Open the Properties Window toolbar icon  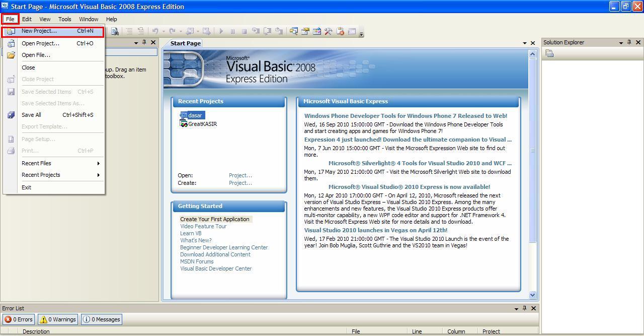[305, 31]
